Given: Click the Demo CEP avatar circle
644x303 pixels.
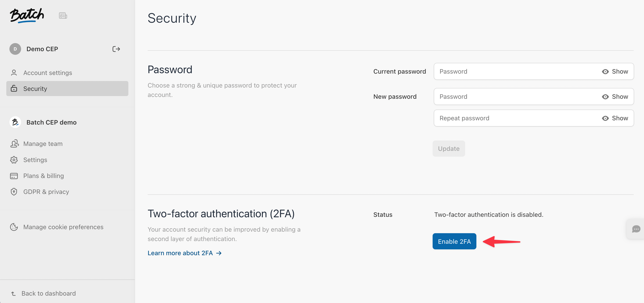Looking at the screenshot, I should (15, 49).
